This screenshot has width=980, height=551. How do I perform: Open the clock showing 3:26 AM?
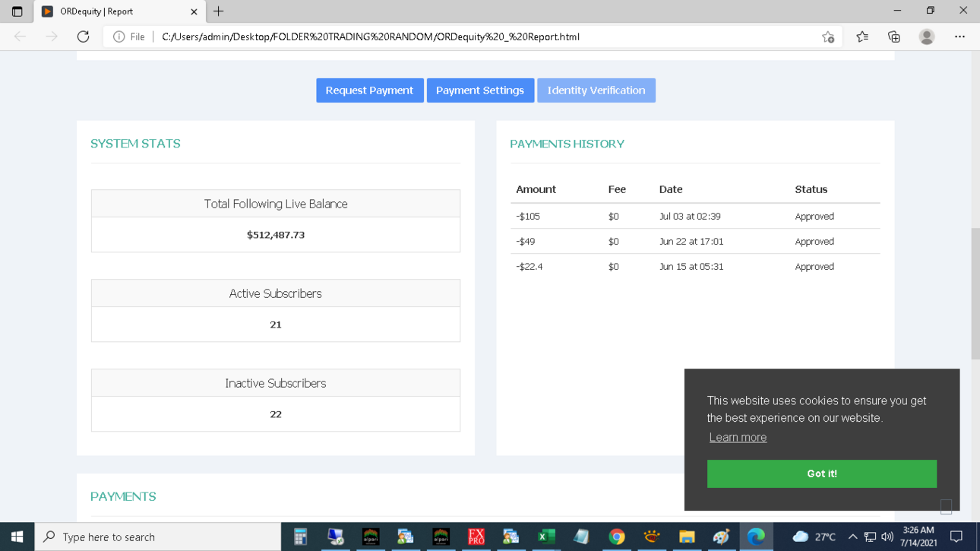coord(918,537)
